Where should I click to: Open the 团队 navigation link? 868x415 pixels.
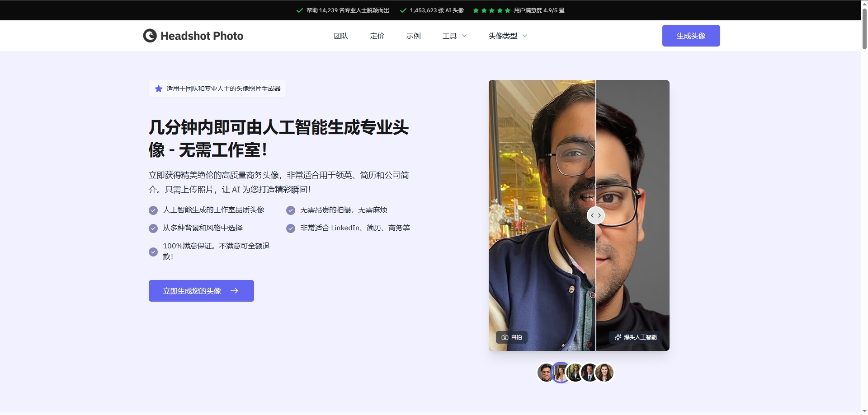pos(341,36)
